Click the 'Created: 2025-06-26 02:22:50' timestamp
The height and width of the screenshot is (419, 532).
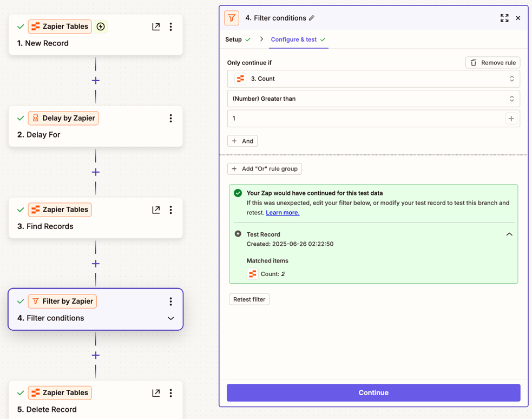(x=290, y=244)
